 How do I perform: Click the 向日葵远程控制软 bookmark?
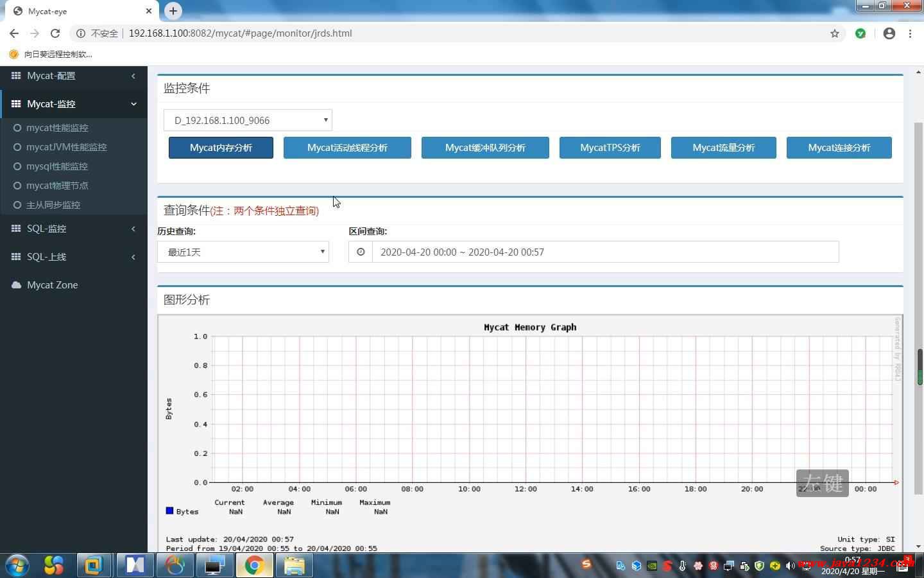51,54
